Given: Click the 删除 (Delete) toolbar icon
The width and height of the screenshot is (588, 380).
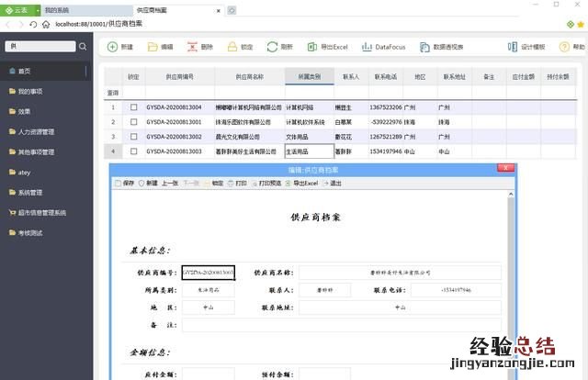Looking at the screenshot, I should tap(199, 46).
